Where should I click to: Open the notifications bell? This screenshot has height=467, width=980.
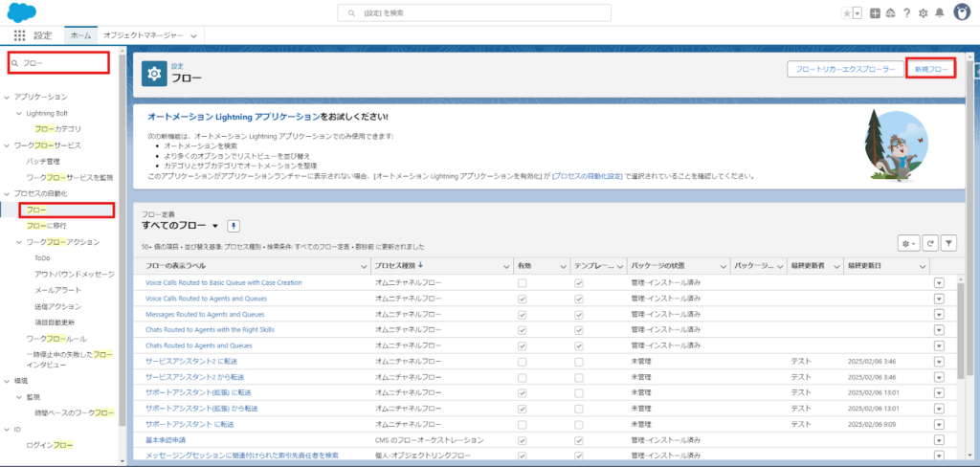coord(940,12)
